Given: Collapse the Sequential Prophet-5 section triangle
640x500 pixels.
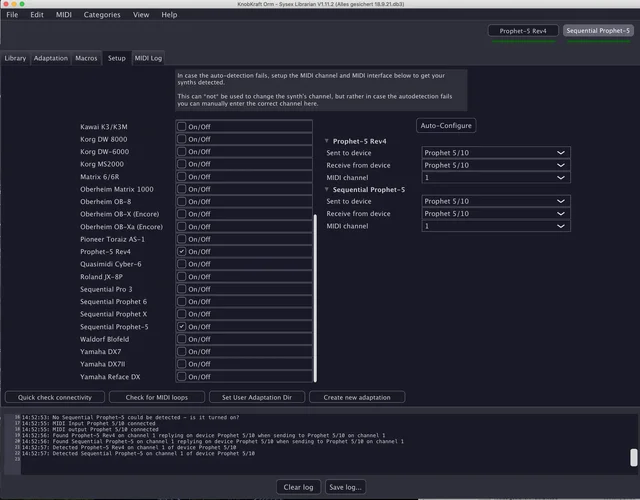Looking at the screenshot, I should click(x=327, y=189).
